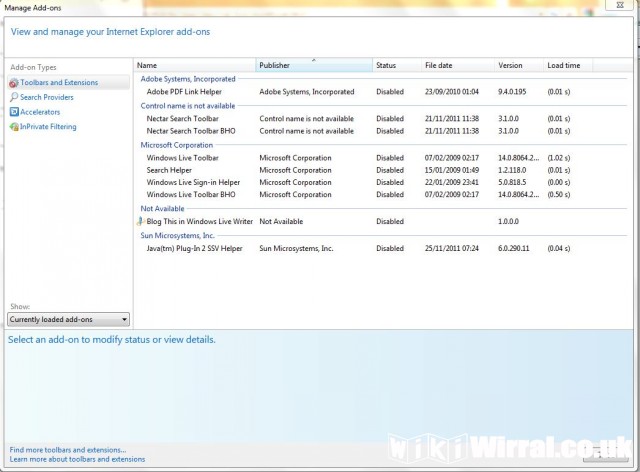Close the Manage Add-ons window
Image resolution: width=640 pixels, height=472 pixels.
(620, 5)
